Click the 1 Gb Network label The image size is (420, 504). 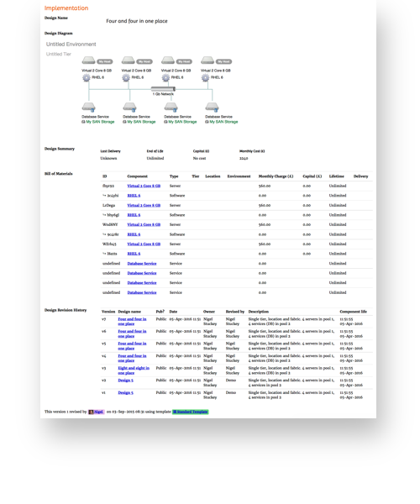pos(163,94)
